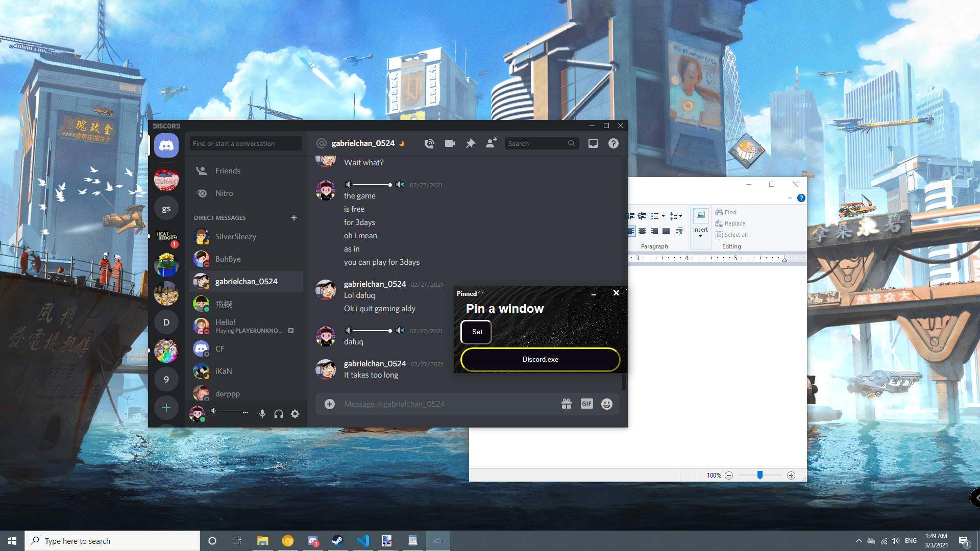980x551 pixels.
Task: Start a voice call with gabrielchan_0524
Action: coord(429,143)
